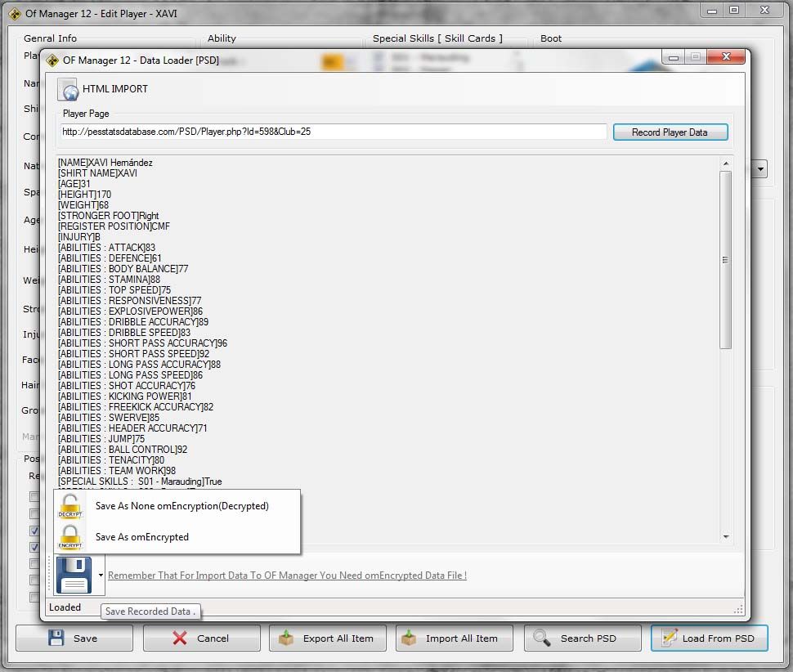
Task: Click the notepad icon on Load From PSD
Action: tap(669, 638)
